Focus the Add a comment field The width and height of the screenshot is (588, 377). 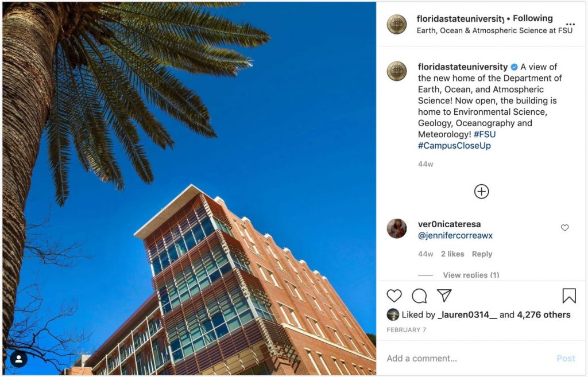click(469, 358)
